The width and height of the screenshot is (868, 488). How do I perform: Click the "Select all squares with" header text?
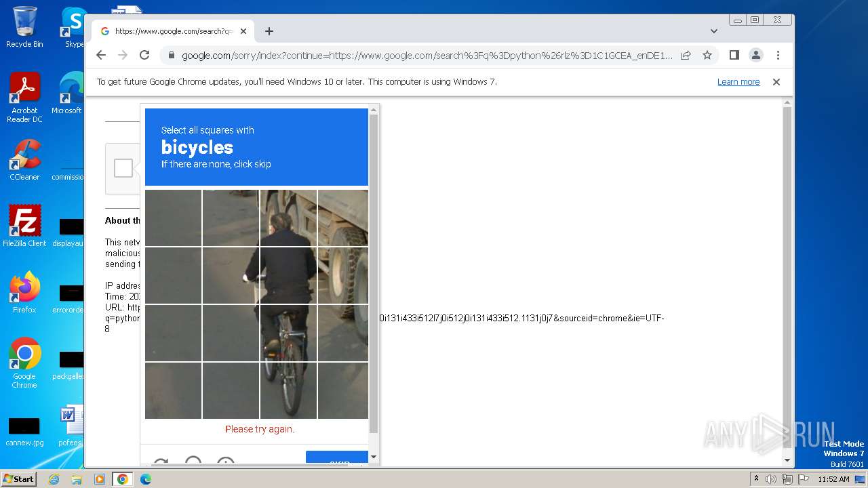[x=208, y=130]
